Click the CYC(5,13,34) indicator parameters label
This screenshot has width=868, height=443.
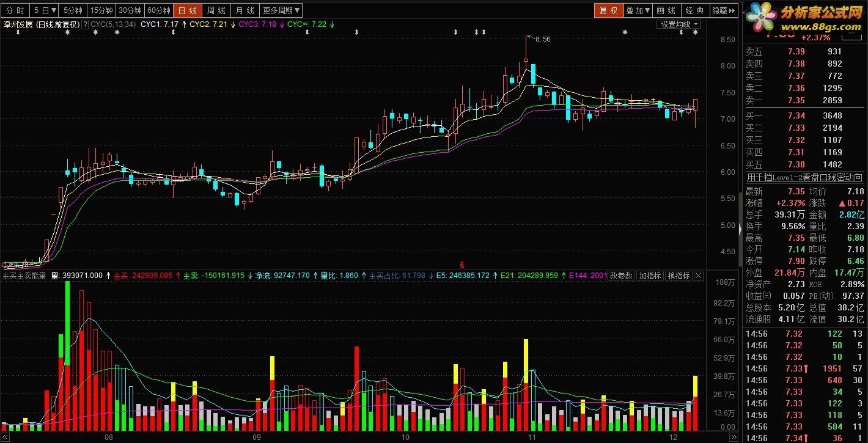[114, 24]
